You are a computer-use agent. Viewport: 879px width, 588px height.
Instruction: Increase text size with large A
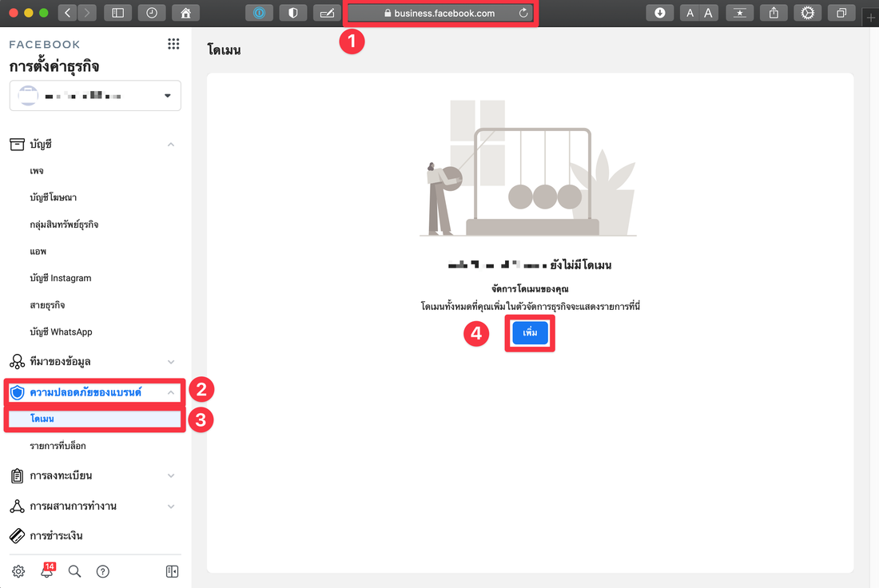[x=709, y=13]
